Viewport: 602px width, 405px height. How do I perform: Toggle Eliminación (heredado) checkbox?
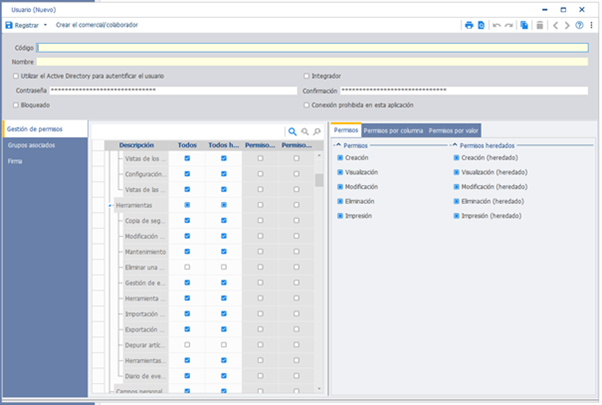pyautogui.click(x=456, y=201)
